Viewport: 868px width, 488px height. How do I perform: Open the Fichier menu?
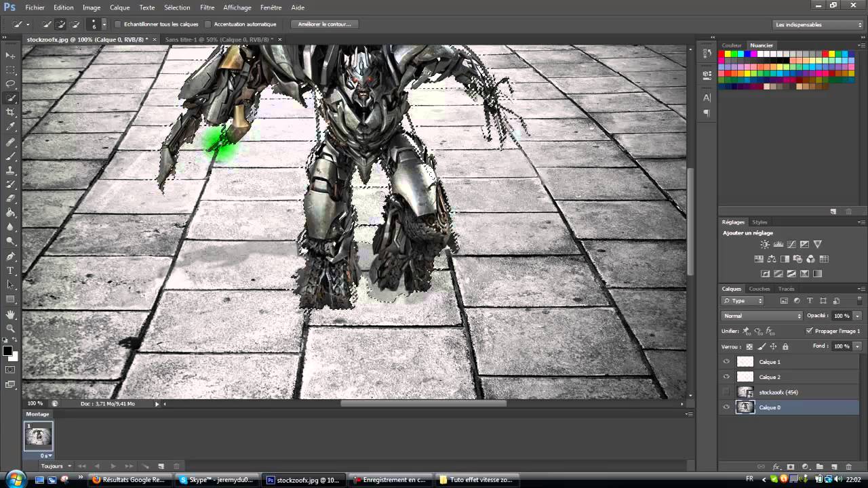point(35,7)
